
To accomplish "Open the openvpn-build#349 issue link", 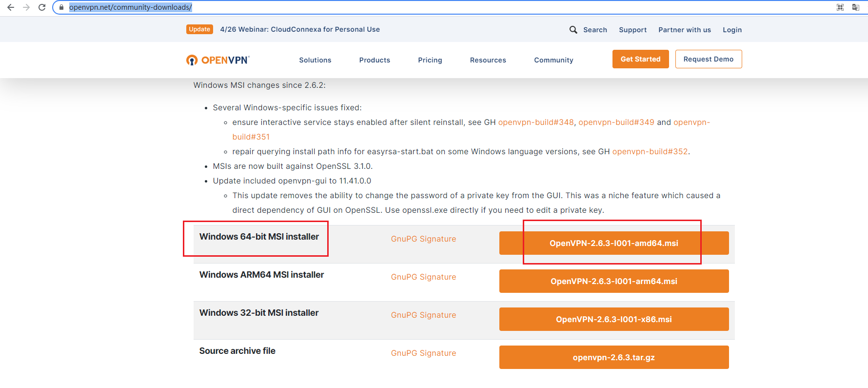I will pos(616,122).
